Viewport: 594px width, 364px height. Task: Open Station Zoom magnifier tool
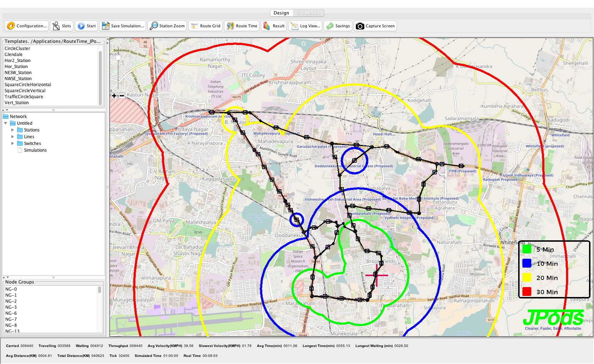point(154,26)
